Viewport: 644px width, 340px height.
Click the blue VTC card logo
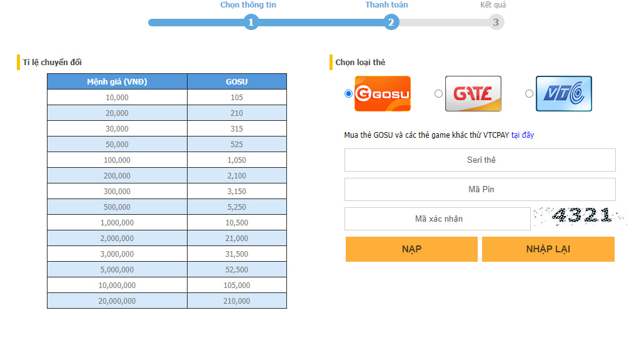click(564, 94)
